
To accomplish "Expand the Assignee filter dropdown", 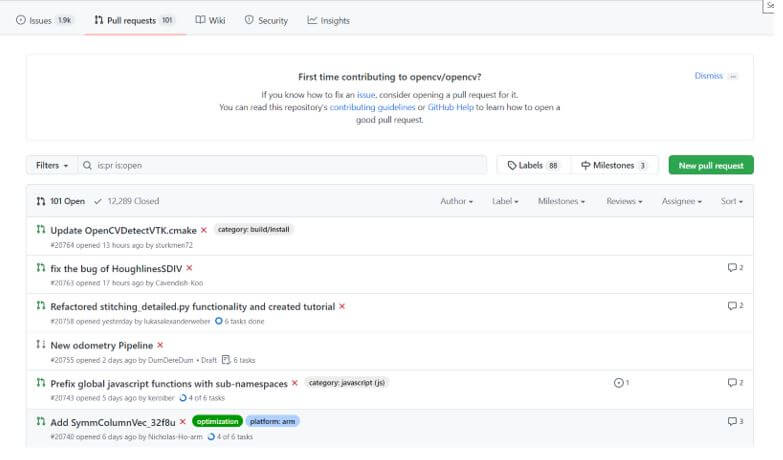I will (682, 201).
